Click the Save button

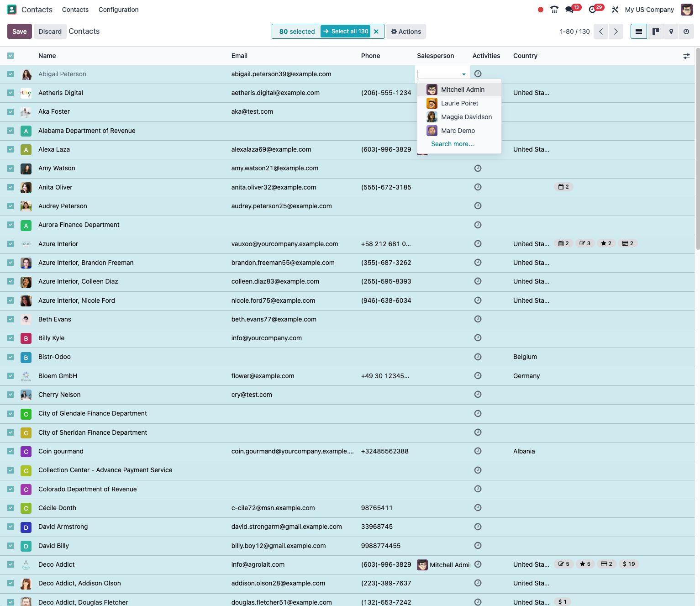pos(20,32)
